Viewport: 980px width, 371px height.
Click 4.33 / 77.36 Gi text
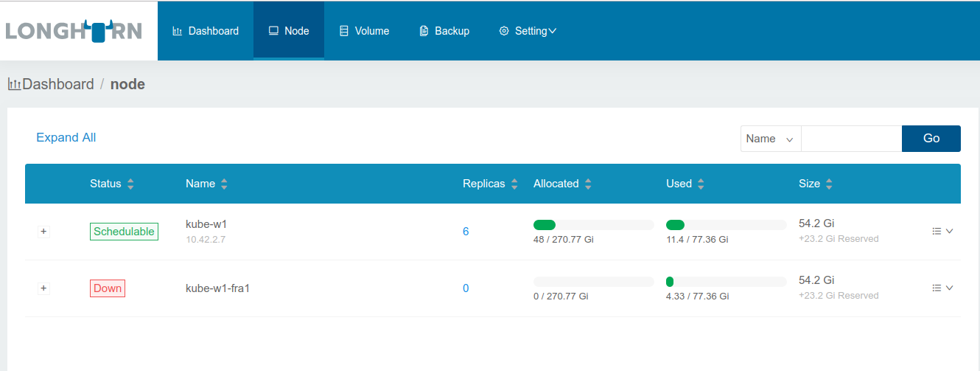click(x=698, y=297)
